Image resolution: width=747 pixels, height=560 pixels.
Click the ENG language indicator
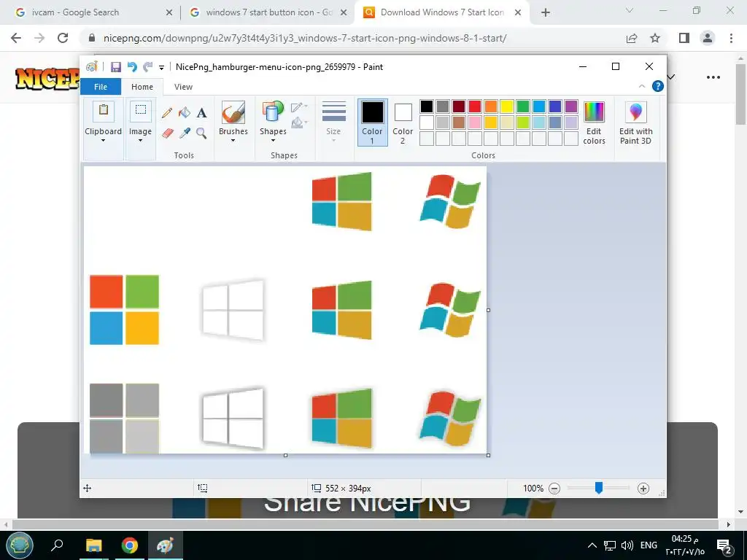[x=649, y=545]
